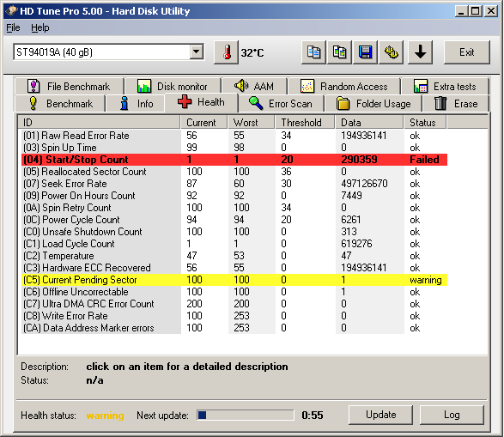Viewport: 504px width, 437px height.
Task: Switch to the Random Access tab
Action: tap(344, 86)
